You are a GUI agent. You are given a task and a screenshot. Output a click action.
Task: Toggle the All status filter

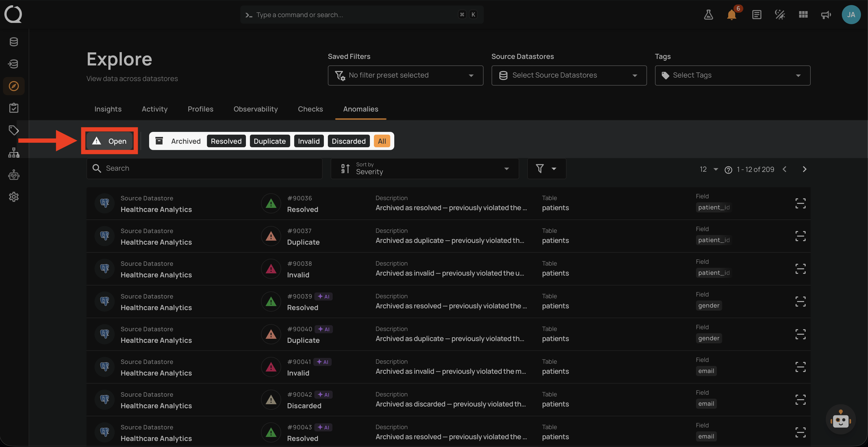pyautogui.click(x=382, y=141)
